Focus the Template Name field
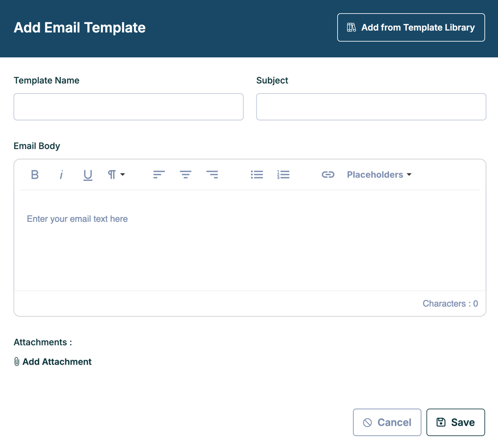Image resolution: width=498 pixels, height=448 pixels. click(129, 107)
